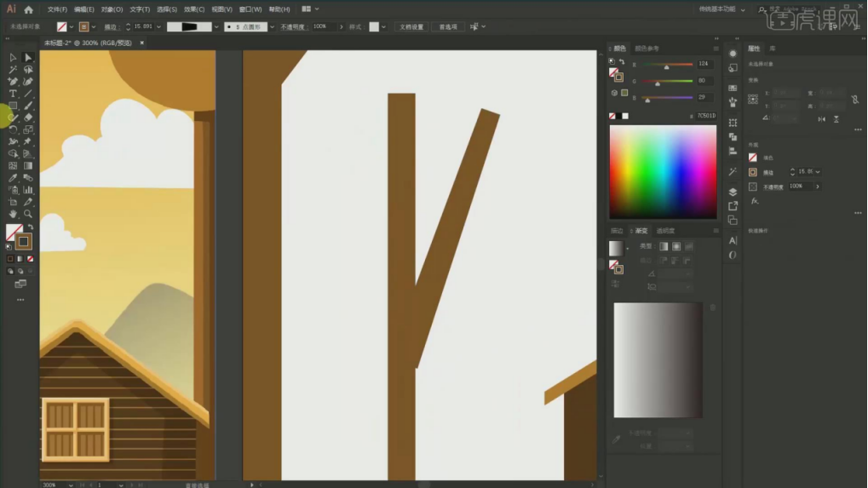Click the 文档设置 button

pos(411,27)
